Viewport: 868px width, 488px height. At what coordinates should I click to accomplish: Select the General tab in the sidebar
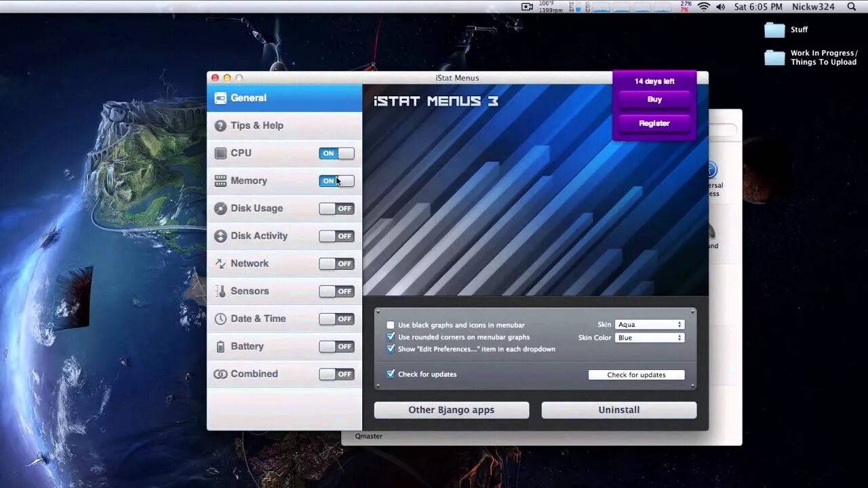[285, 98]
